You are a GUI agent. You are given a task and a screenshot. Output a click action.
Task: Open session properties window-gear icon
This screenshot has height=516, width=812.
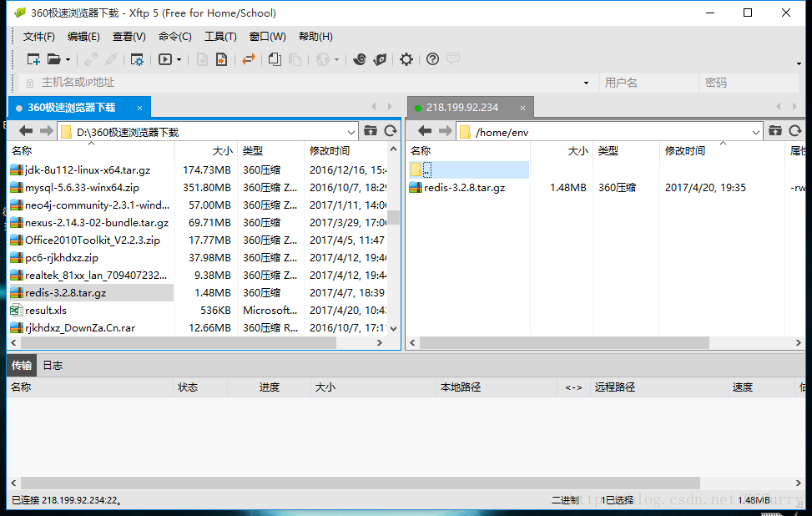137,59
